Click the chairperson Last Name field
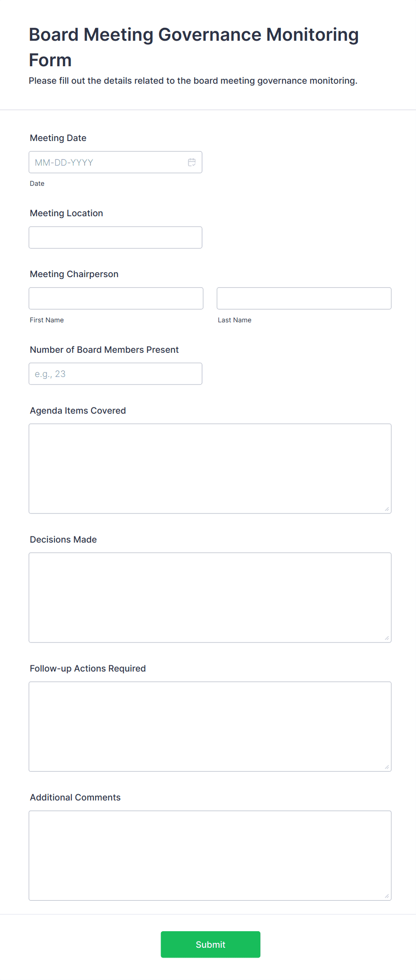 click(304, 298)
